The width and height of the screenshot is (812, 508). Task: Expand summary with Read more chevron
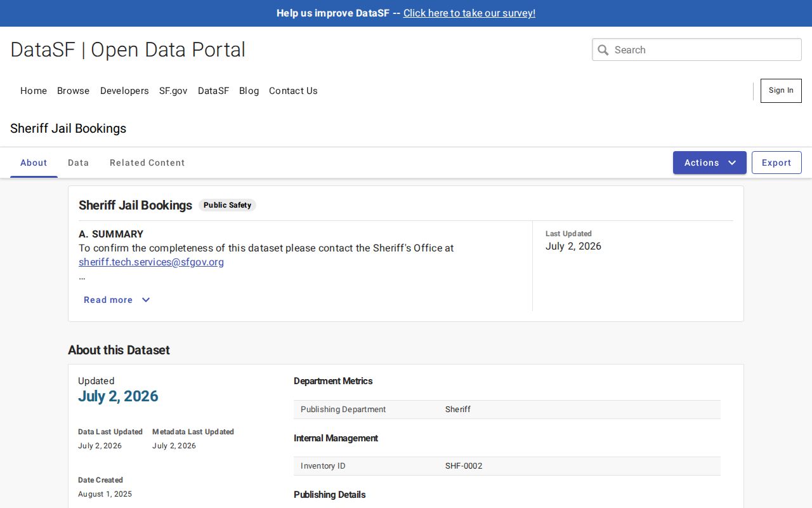tap(117, 300)
